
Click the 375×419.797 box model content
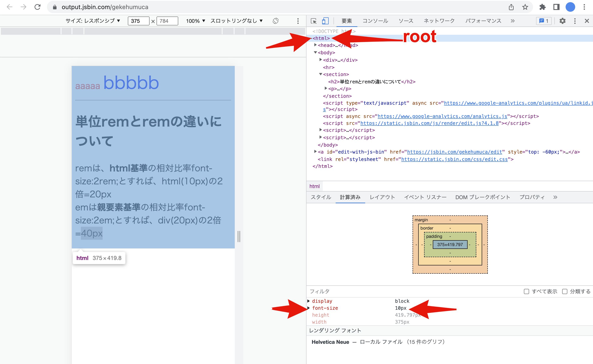(450, 245)
